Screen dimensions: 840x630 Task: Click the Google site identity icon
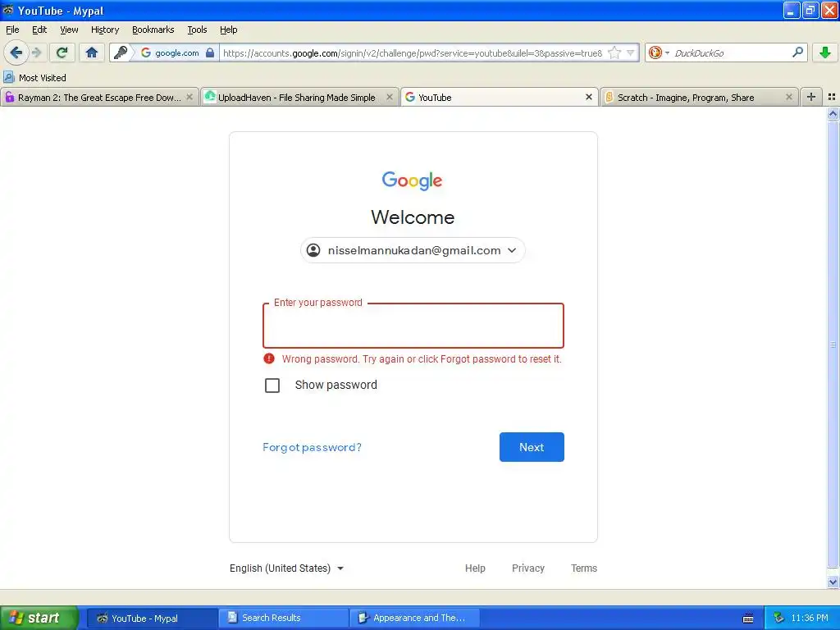click(x=146, y=52)
